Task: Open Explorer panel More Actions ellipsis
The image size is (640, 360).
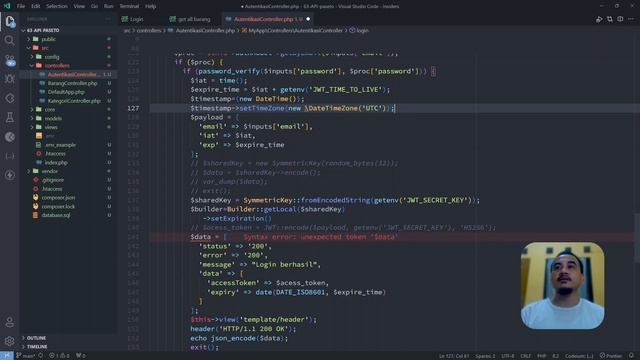Action: click(108, 19)
